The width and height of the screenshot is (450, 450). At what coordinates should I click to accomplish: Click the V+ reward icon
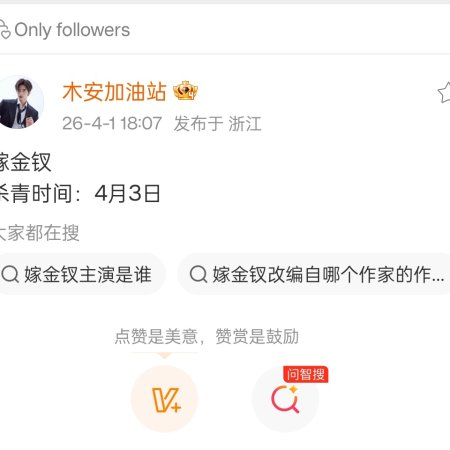click(165, 399)
